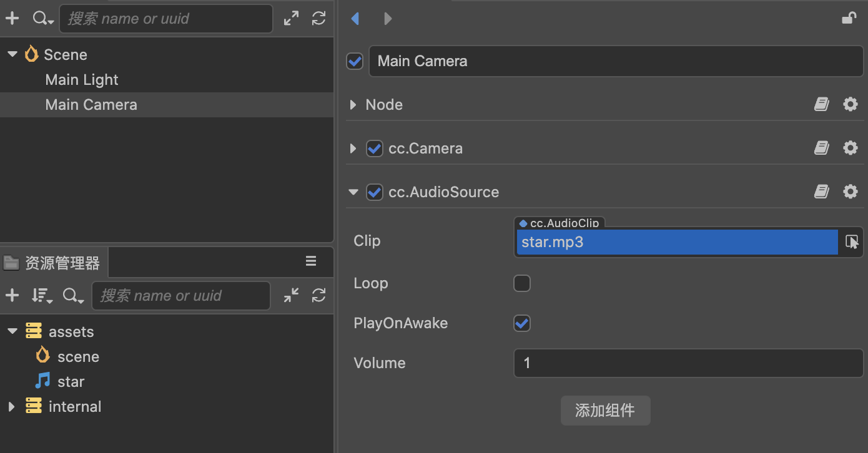Expand the Node section in inspector
The height and width of the screenshot is (453, 868).
[353, 105]
